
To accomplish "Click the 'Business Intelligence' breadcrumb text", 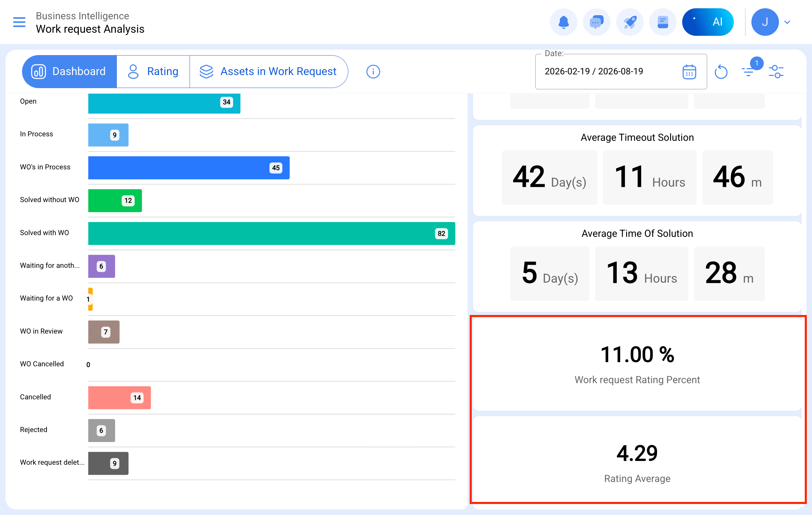I will [83, 16].
